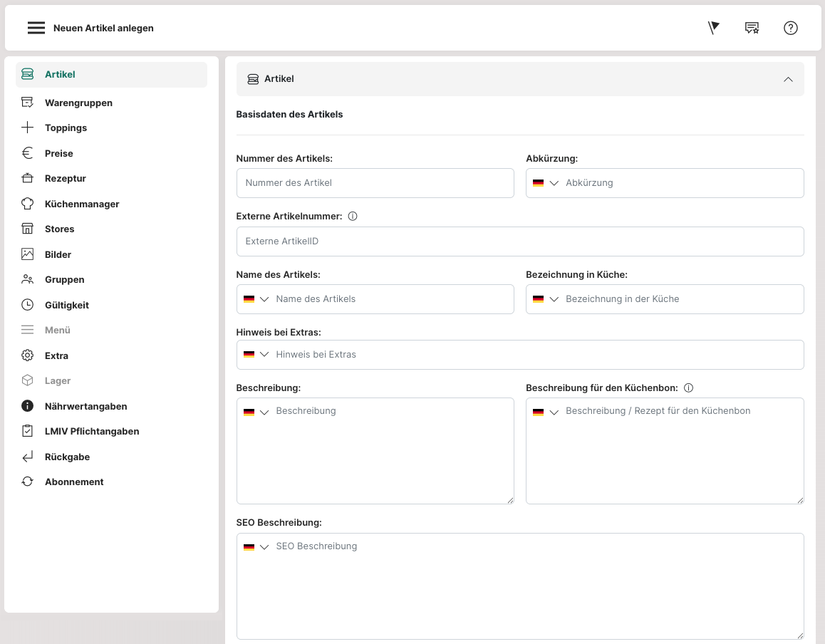
Task: Open the Nährwertangaben sidebar entry
Action: tap(85, 406)
